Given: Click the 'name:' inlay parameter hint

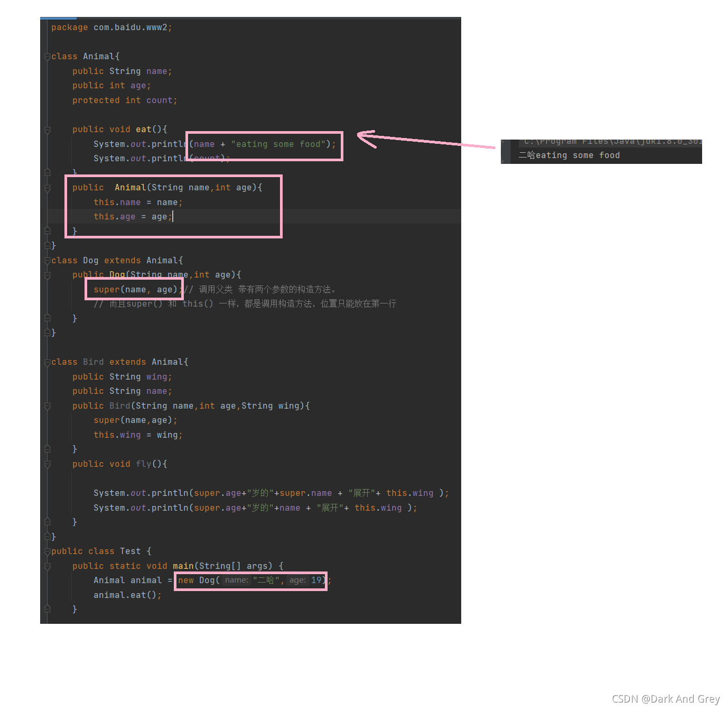Looking at the screenshot, I should pos(237,580).
